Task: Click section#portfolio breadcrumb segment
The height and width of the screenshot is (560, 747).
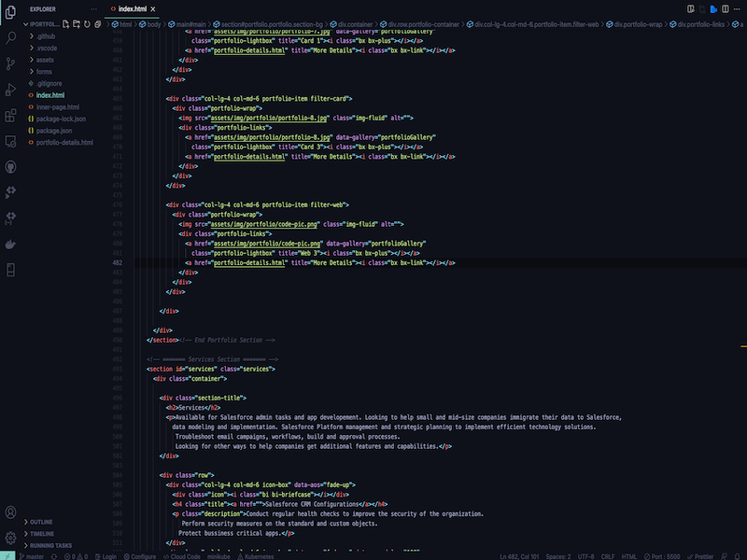Action: tap(268, 24)
